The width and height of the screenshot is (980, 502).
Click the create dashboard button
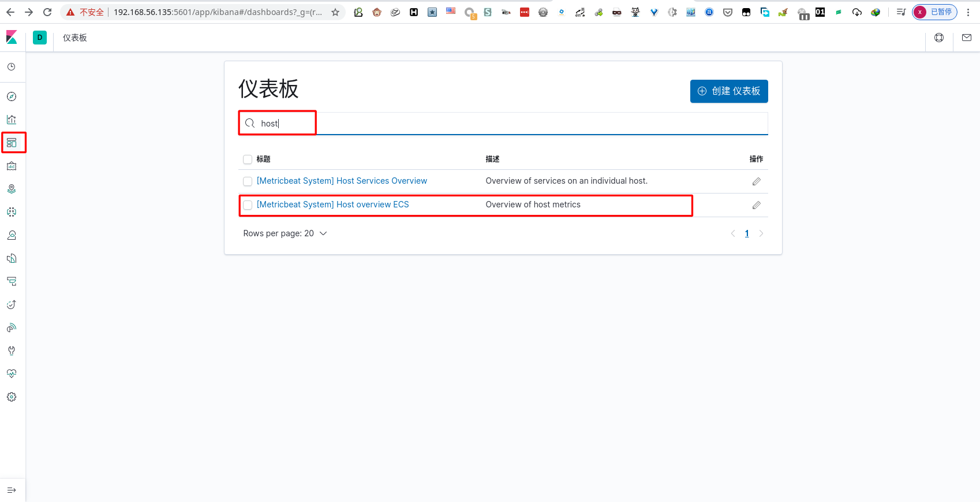tap(729, 91)
